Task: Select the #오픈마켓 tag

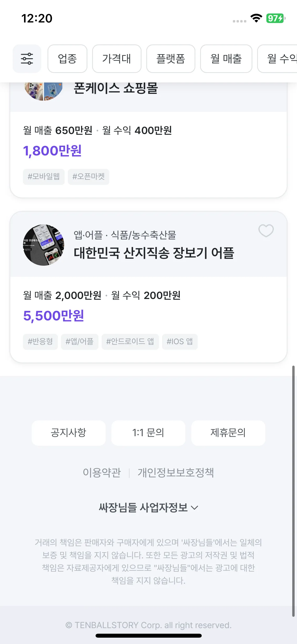Action: pos(88,177)
